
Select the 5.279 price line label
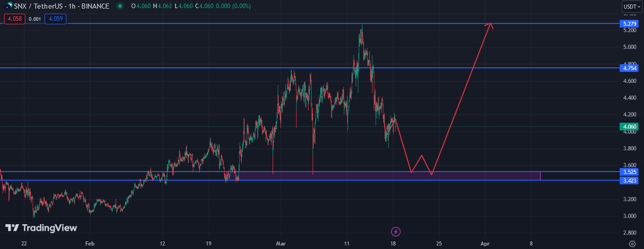629,24
